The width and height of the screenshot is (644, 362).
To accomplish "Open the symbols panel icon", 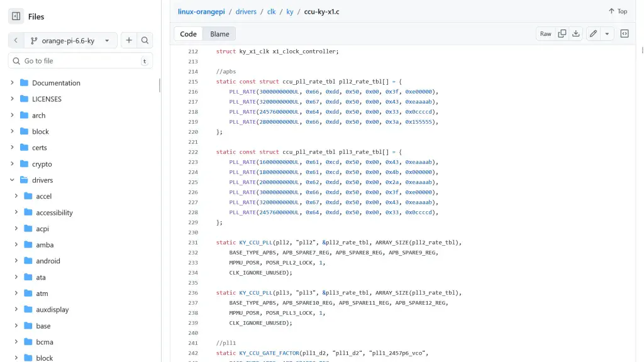I will [x=625, y=34].
